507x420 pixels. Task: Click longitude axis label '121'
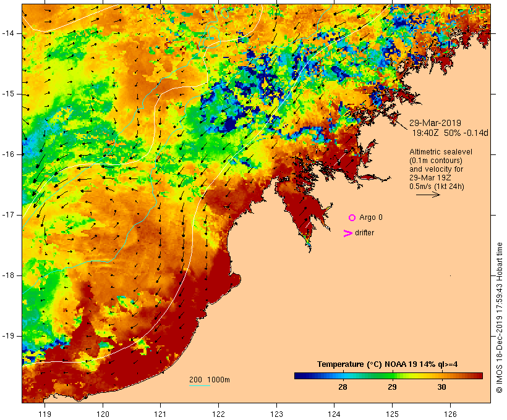(x=160, y=414)
